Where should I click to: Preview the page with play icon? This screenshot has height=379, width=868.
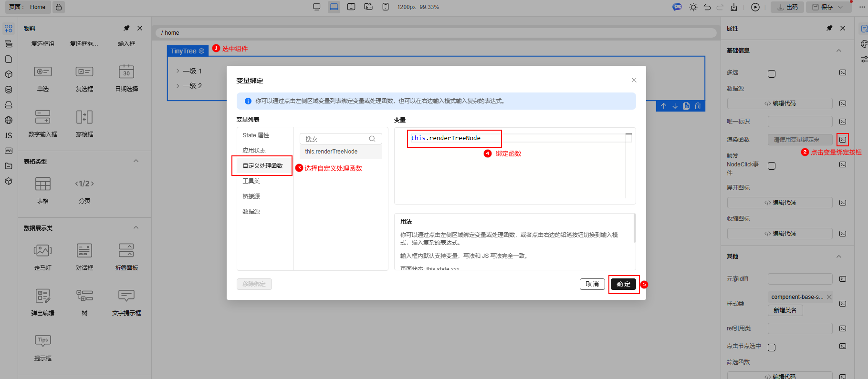tap(755, 7)
